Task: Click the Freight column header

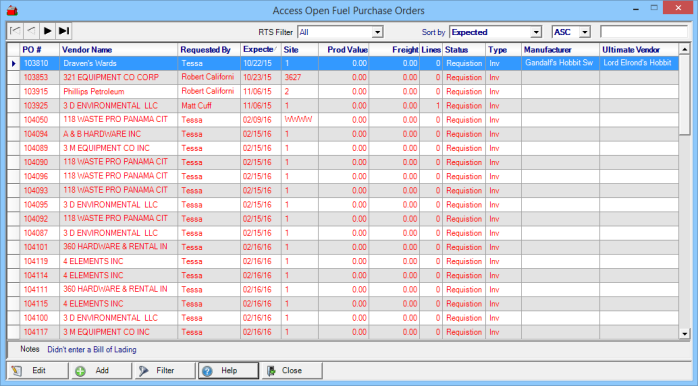Action: (394, 49)
